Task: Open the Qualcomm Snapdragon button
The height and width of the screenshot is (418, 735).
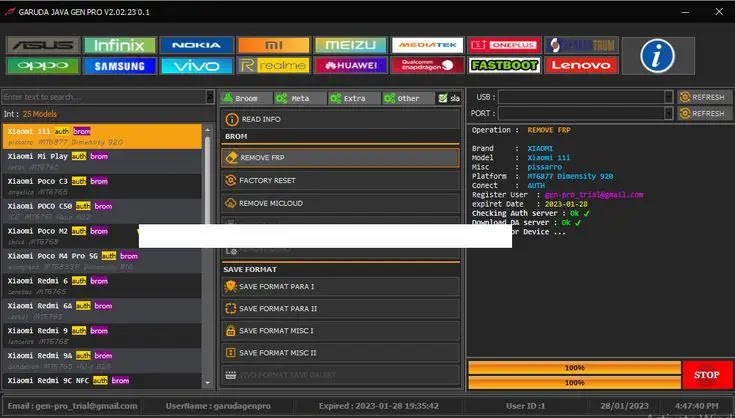Action: 428,66
